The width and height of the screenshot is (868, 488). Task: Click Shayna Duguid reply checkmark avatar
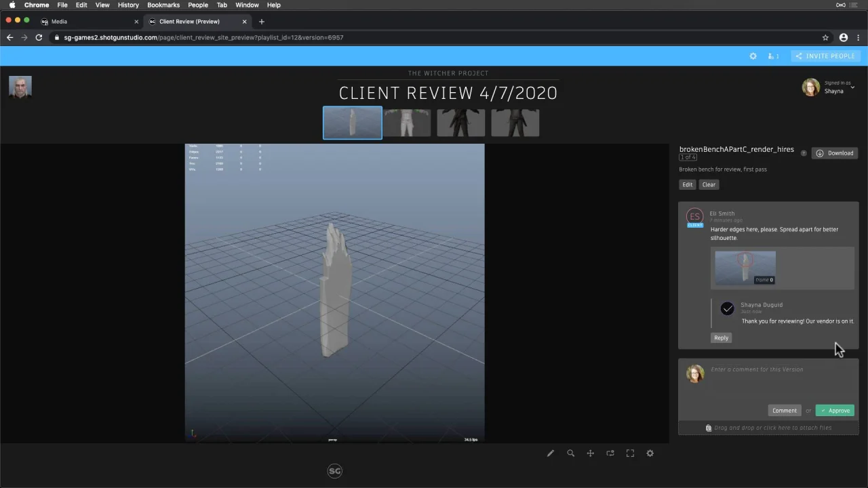click(728, 309)
